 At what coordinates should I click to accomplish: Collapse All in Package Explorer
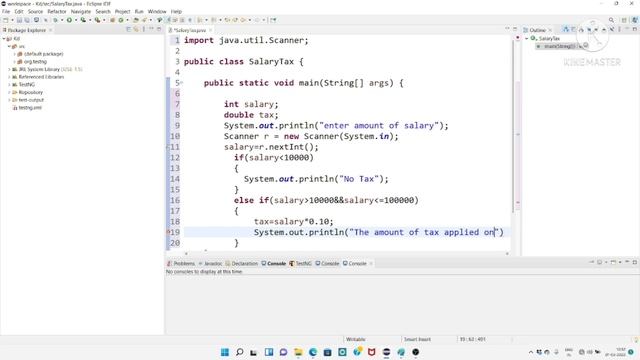(128, 30)
